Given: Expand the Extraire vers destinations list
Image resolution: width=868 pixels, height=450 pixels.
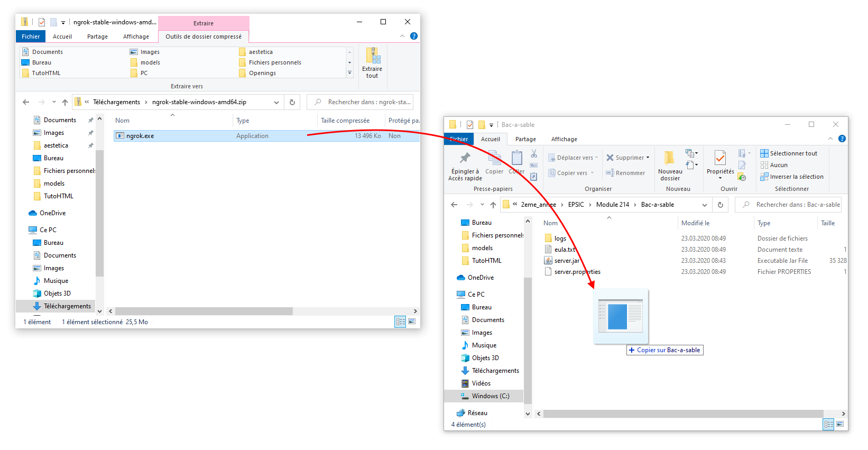Looking at the screenshot, I should 349,73.
